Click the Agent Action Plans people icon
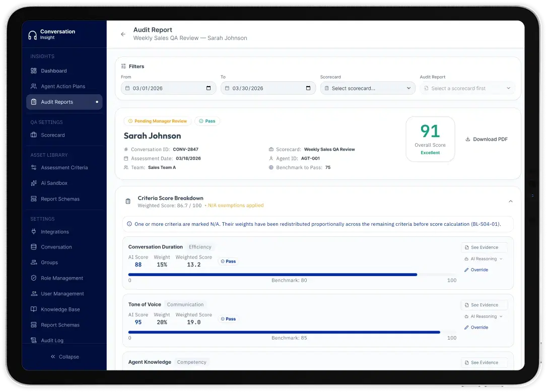This screenshot has width=547, height=392. (x=33, y=86)
